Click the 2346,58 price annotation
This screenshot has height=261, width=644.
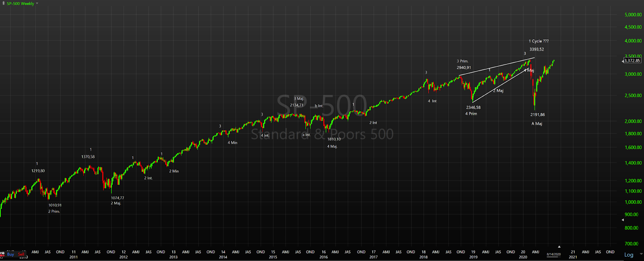(x=473, y=107)
